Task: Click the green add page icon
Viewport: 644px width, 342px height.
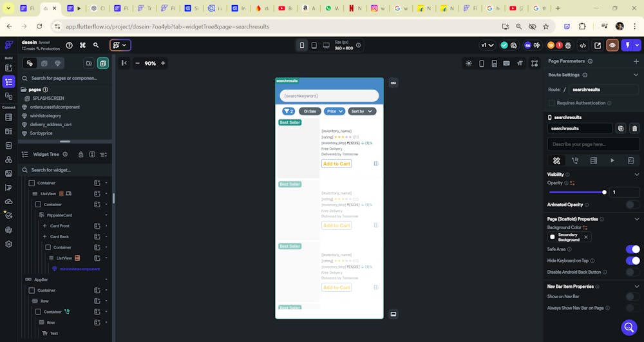Action: click(x=102, y=63)
